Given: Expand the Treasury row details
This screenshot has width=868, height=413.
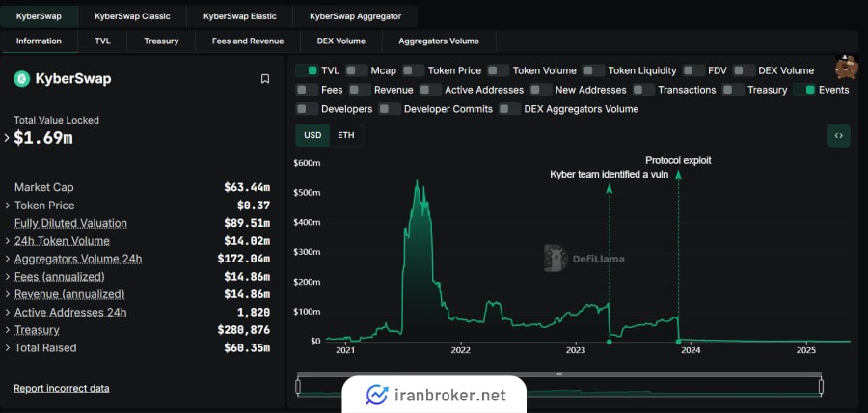Looking at the screenshot, I should 8,330.
